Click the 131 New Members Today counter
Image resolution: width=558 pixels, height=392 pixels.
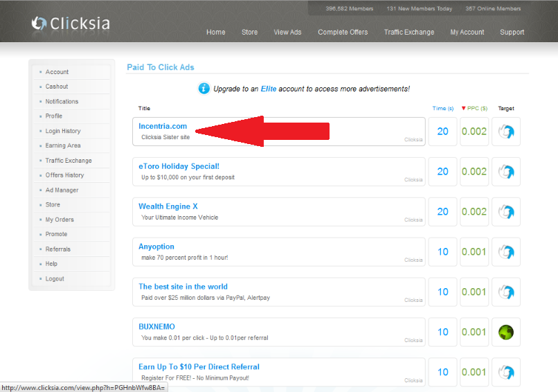coord(420,8)
